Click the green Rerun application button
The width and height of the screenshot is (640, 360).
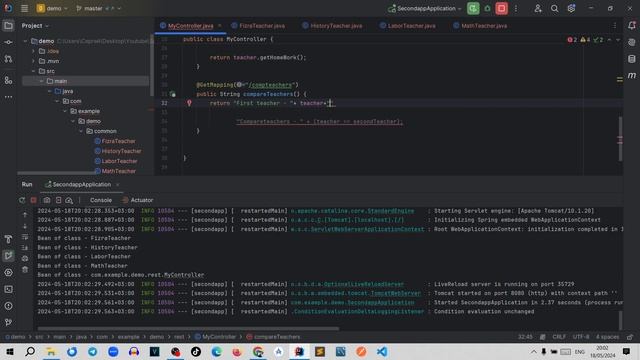[x=473, y=9]
